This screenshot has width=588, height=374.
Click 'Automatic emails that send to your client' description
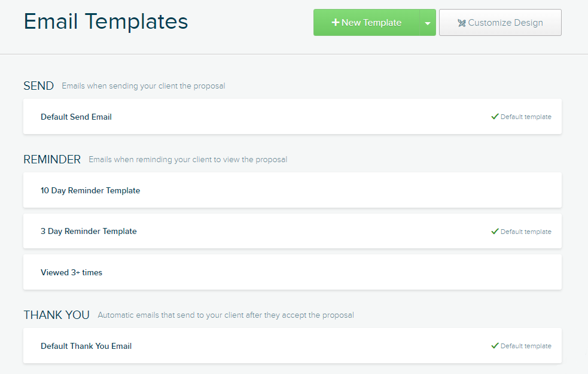tap(226, 315)
